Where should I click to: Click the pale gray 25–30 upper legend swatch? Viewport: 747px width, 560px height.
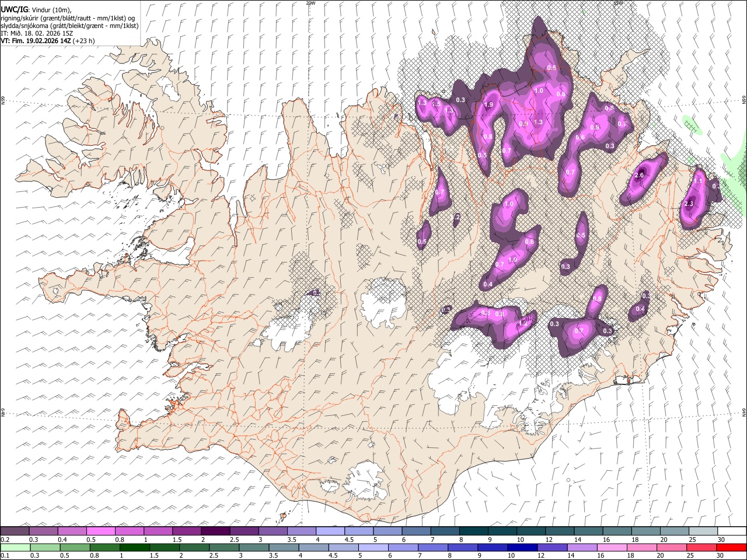click(x=703, y=531)
